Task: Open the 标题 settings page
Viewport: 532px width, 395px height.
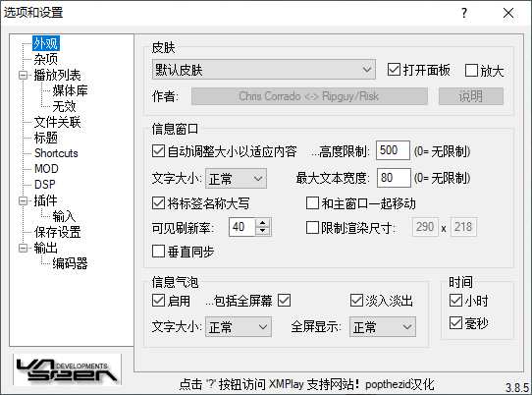Action: (46, 138)
